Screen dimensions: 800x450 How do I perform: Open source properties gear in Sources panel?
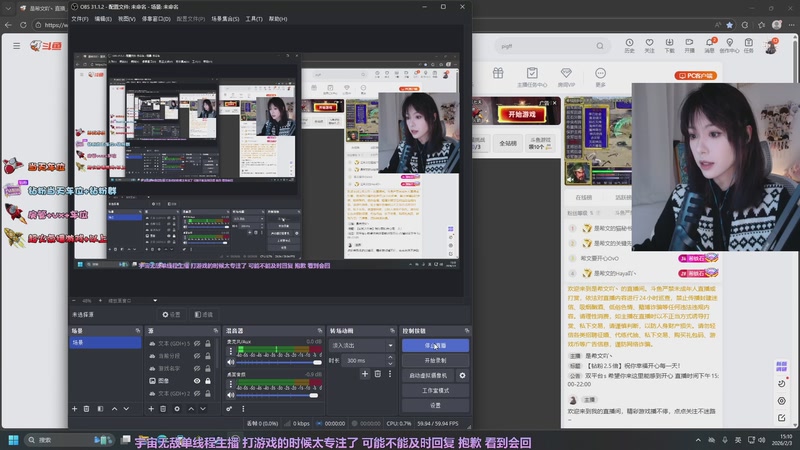tap(177, 409)
